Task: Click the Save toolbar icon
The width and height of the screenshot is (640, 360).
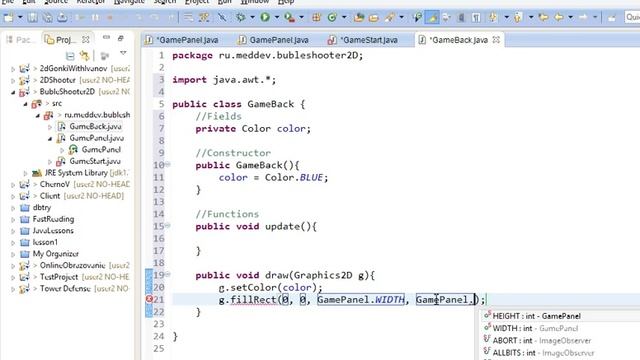Action: point(33,18)
